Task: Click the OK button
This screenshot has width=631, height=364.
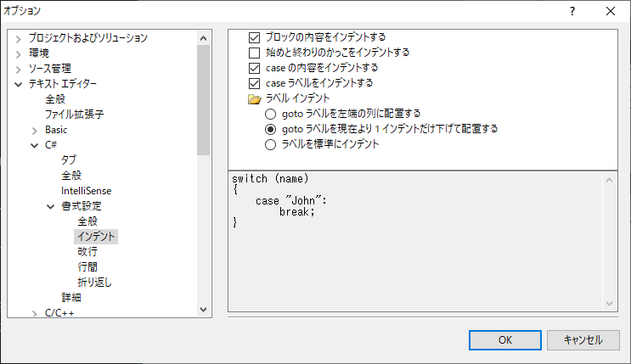Action: point(504,339)
